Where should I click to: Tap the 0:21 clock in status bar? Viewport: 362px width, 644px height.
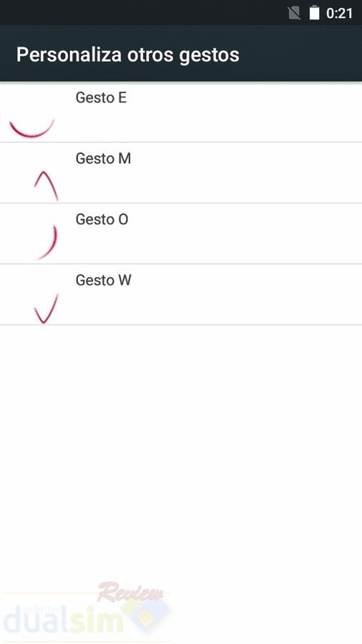click(x=339, y=13)
